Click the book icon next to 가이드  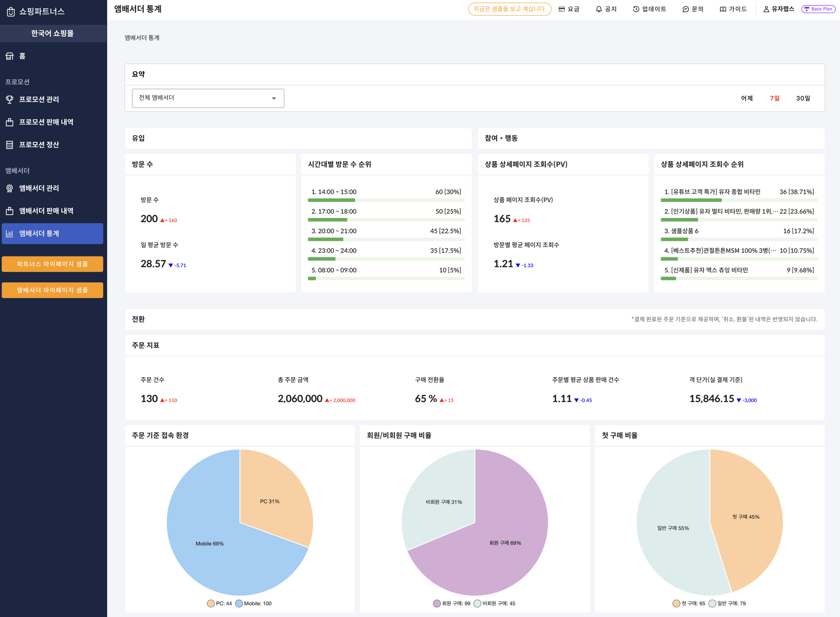(723, 9)
